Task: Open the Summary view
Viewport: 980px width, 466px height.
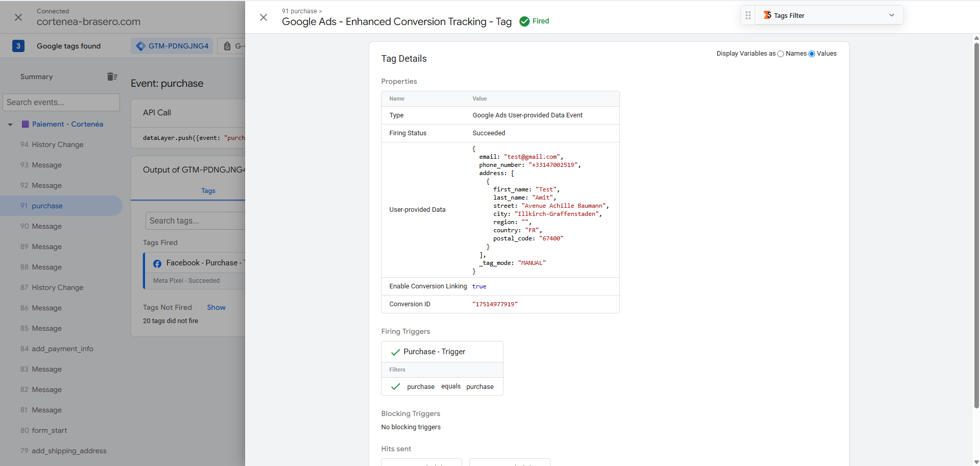Action: pyautogui.click(x=36, y=77)
